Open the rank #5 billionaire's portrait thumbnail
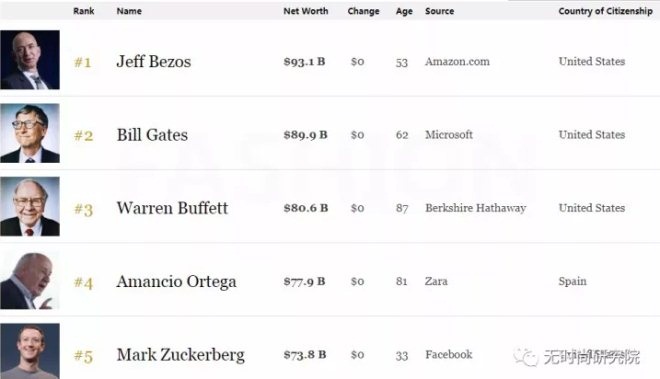This screenshot has height=379, width=660. [x=30, y=351]
